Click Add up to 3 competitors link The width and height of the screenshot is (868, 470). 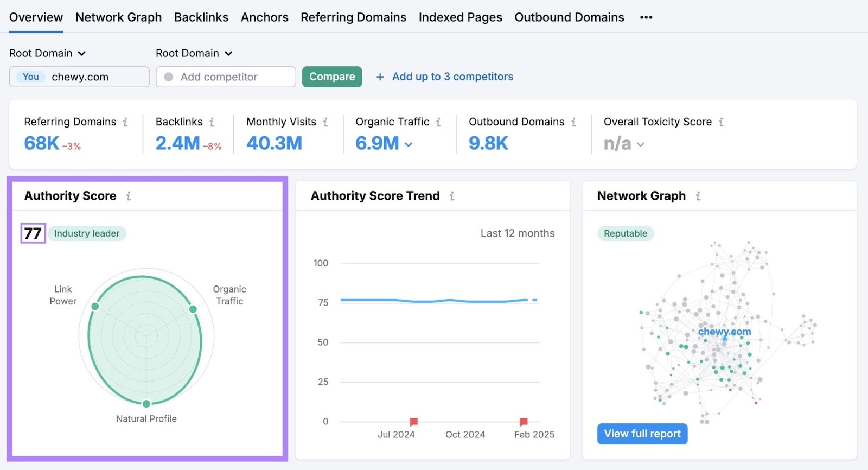(x=452, y=77)
